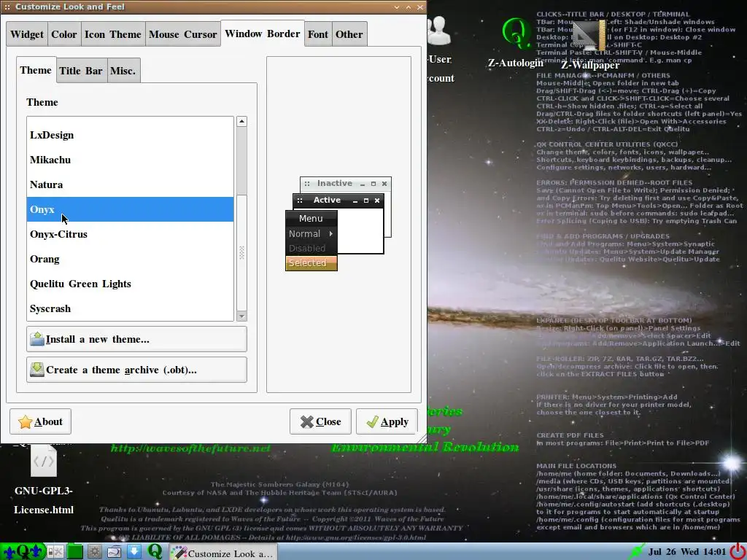Click the blue download arrow taskbar icon
Viewport: 747px width, 560px height.
click(x=134, y=552)
